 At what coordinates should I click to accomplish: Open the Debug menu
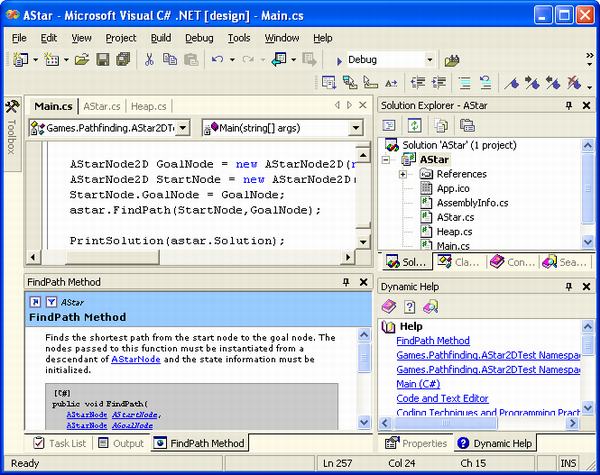point(199,38)
